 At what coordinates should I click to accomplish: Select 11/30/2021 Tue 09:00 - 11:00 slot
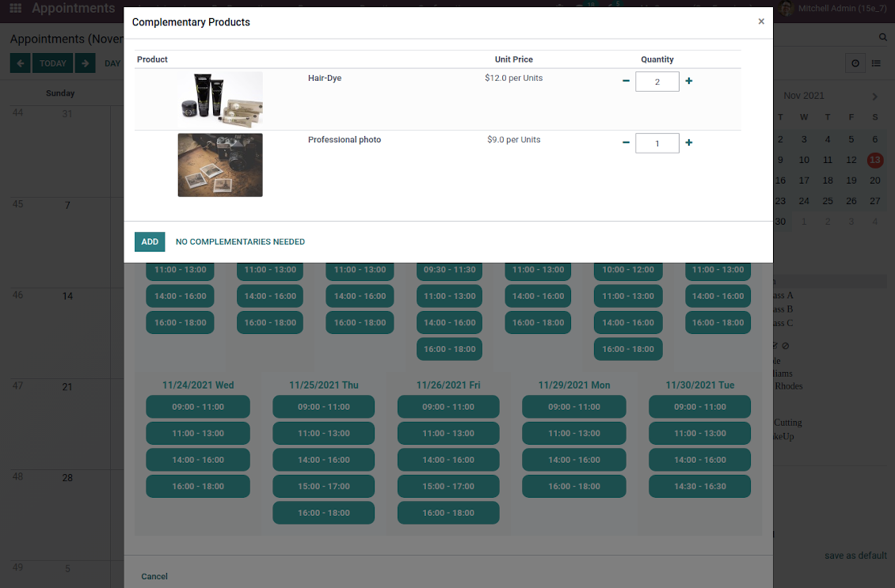tap(700, 407)
